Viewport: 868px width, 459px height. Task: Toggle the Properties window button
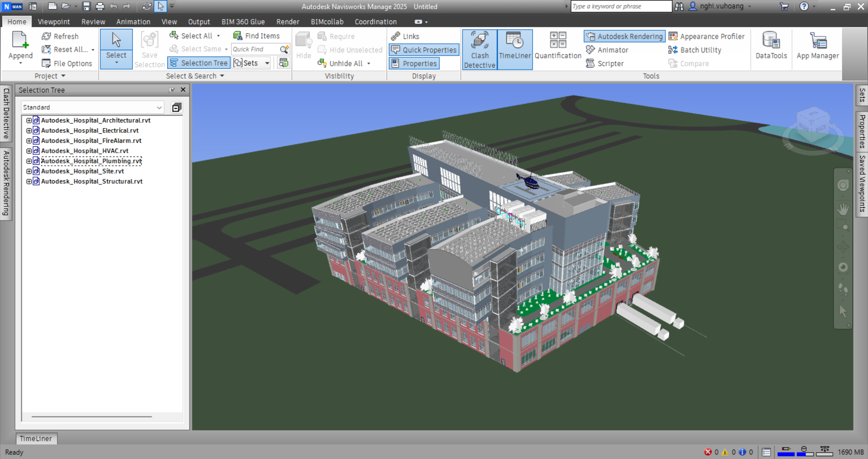pyautogui.click(x=415, y=63)
